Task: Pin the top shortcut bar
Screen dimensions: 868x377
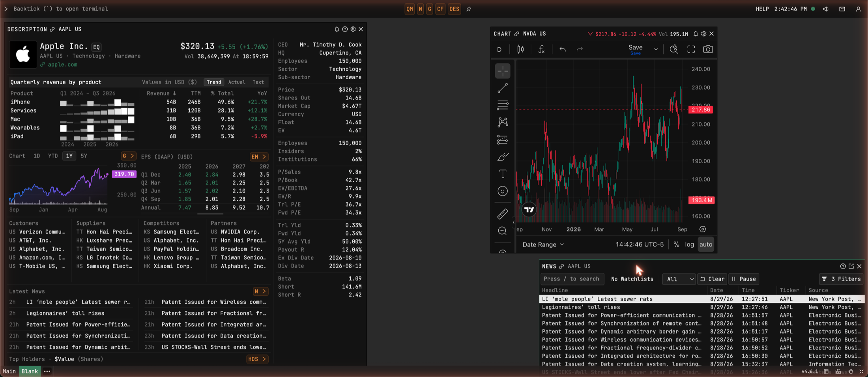Action: tap(469, 9)
